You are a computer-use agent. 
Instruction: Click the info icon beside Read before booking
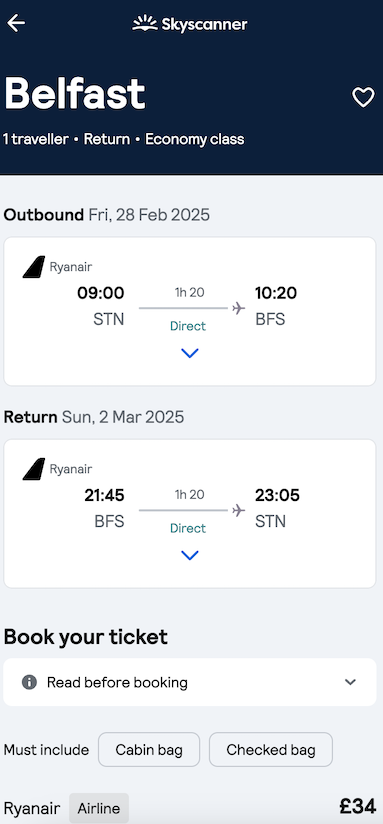29,682
